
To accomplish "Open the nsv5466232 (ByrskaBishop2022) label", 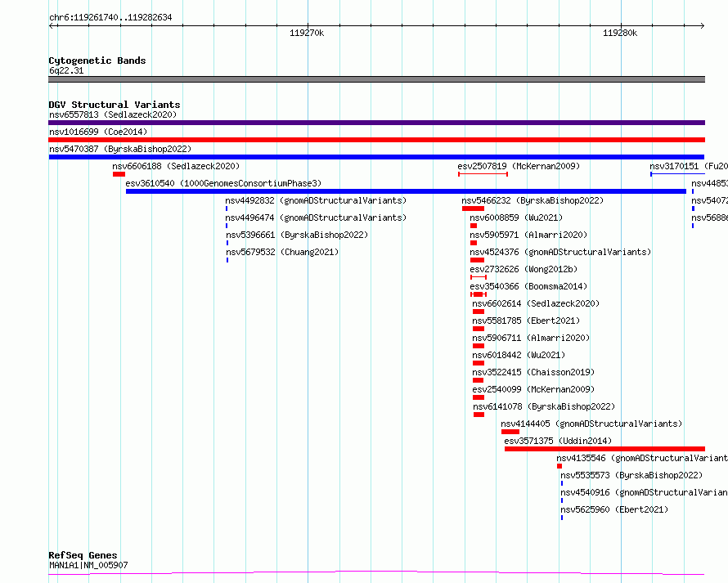I will (533, 200).
